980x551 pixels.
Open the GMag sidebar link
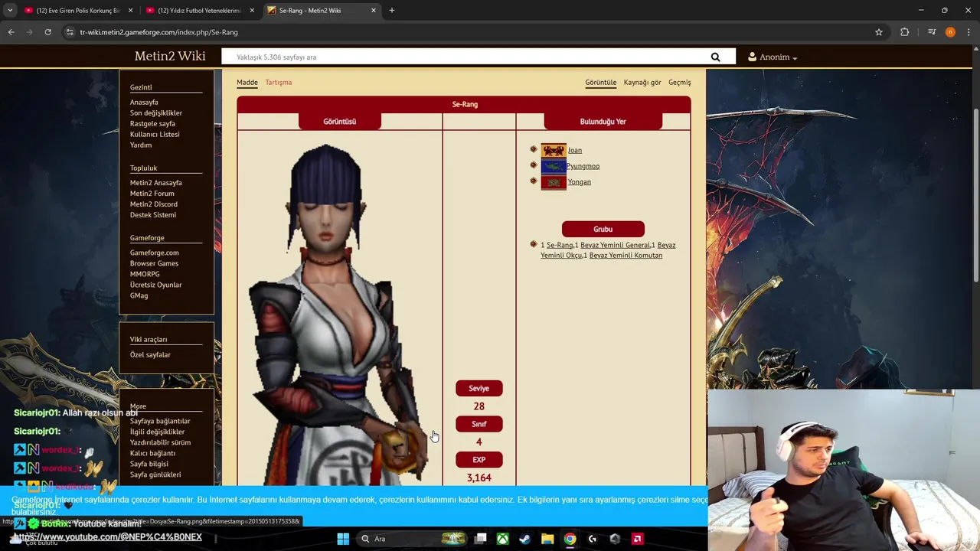coord(139,295)
